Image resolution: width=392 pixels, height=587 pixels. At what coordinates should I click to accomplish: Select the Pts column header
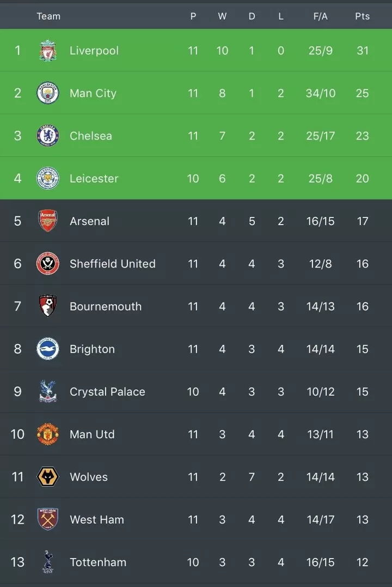363,16
